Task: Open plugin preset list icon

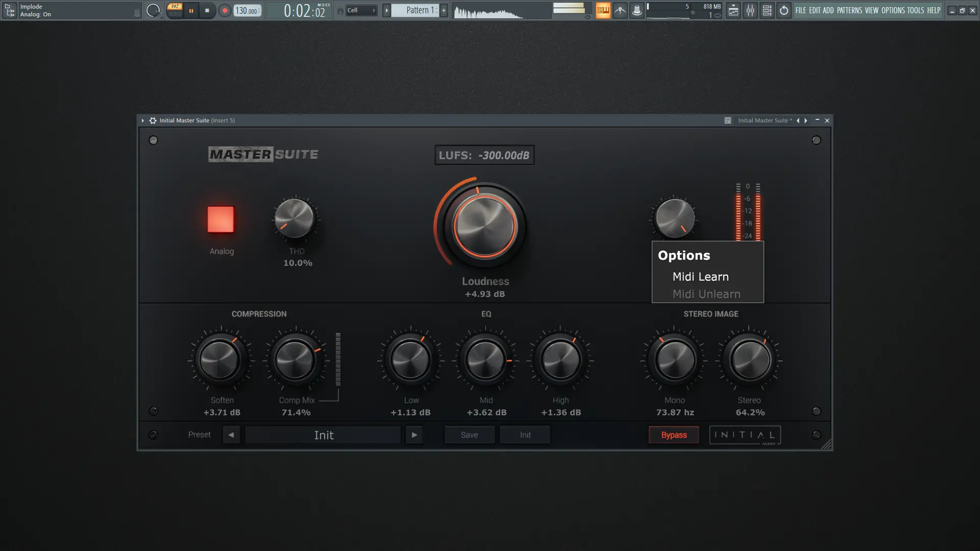Action: click(728, 120)
